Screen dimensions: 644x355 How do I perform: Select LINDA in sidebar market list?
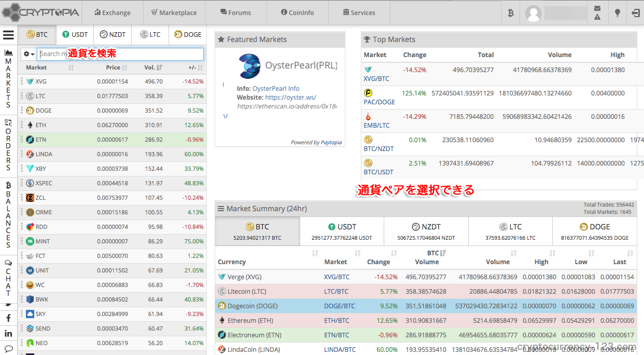pyautogui.click(x=112, y=154)
